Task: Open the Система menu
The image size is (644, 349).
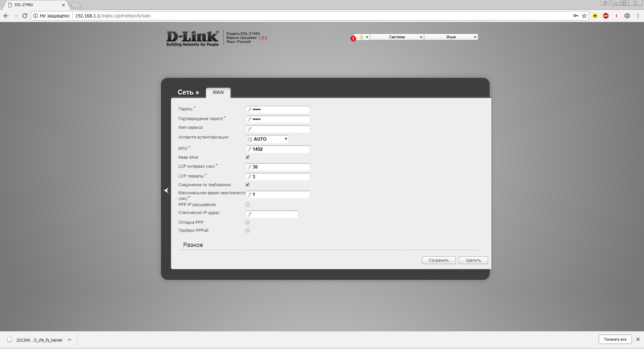Action: point(397,37)
